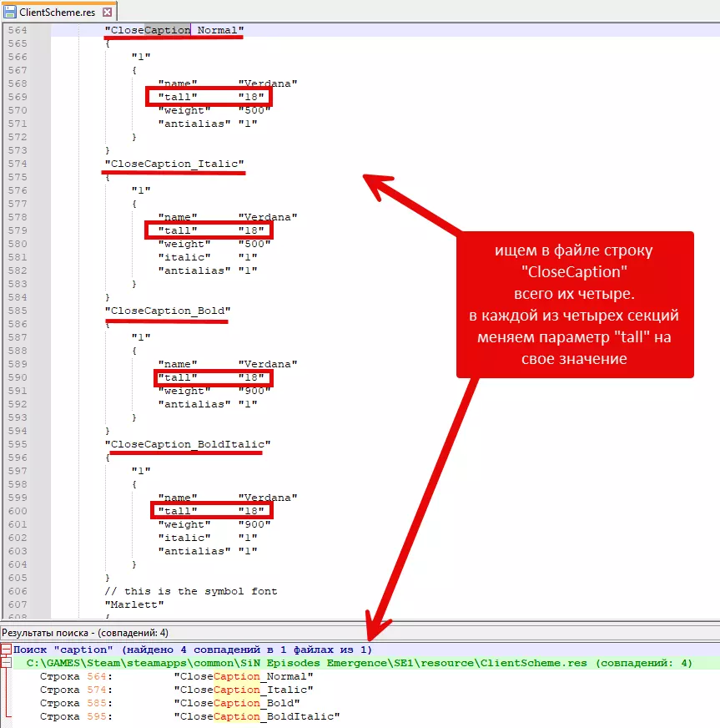Click the "1" key on line 566
This screenshot has width=720, height=728.
141,57
